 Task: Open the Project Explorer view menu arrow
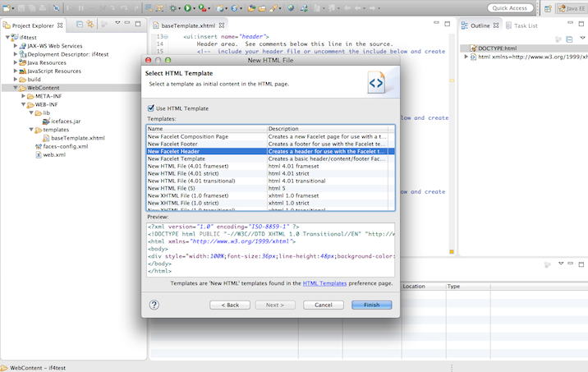tap(117, 25)
